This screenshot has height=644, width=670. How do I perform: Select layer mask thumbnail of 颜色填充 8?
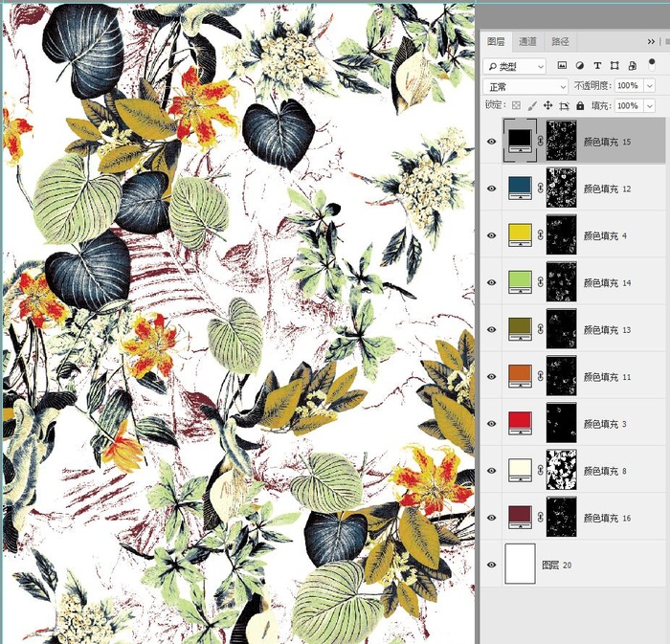[x=562, y=469]
